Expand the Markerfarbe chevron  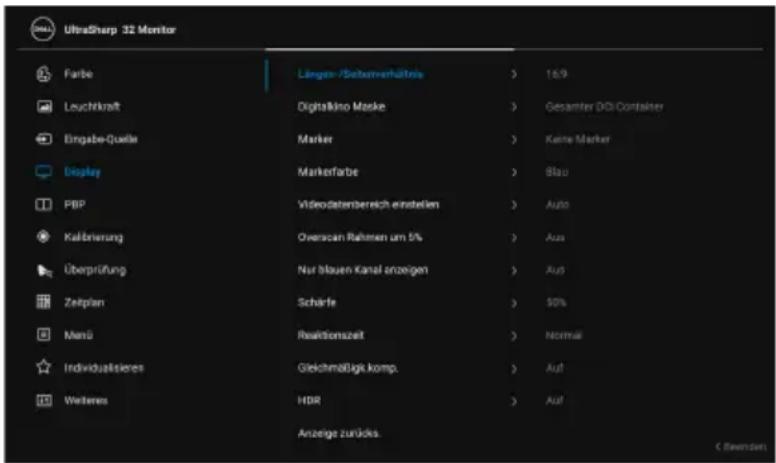point(514,172)
